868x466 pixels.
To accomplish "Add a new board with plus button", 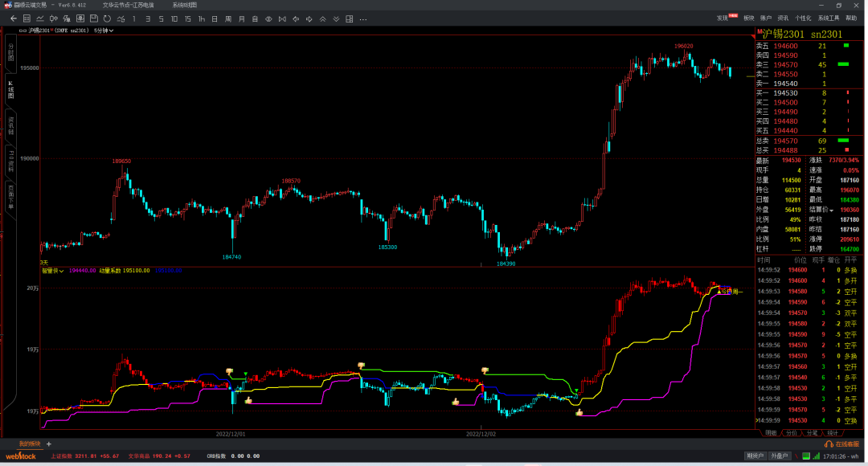I will coord(49,444).
